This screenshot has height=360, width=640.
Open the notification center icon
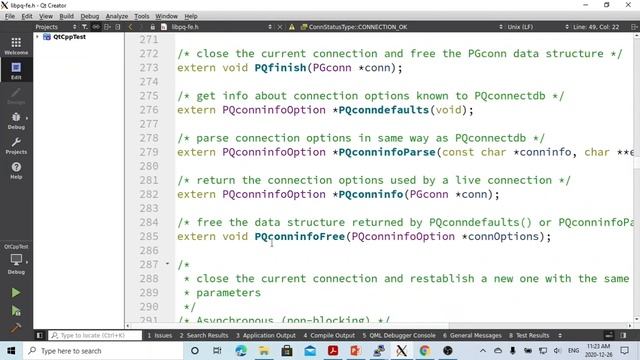(x=624, y=351)
